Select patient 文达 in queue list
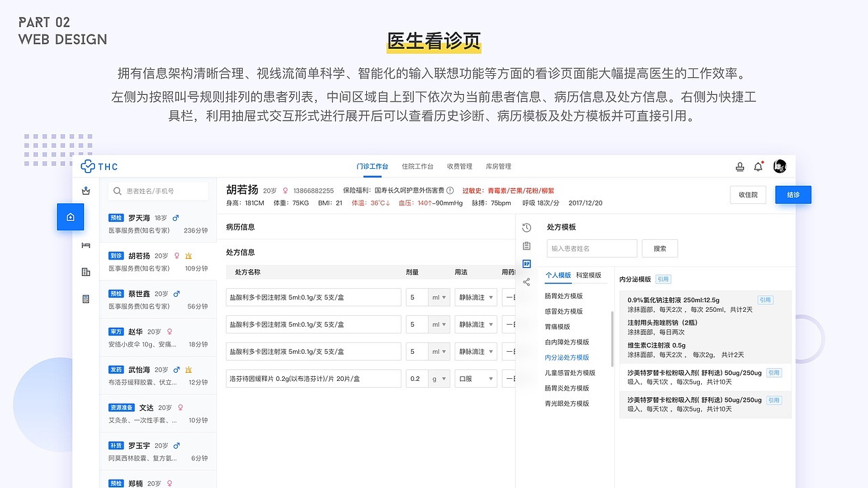Screen dimensions: 868x488 click(158, 413)
